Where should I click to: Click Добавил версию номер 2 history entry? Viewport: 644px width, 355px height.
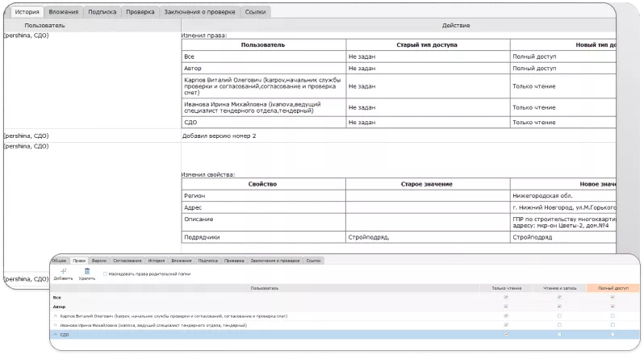point(220,136)
